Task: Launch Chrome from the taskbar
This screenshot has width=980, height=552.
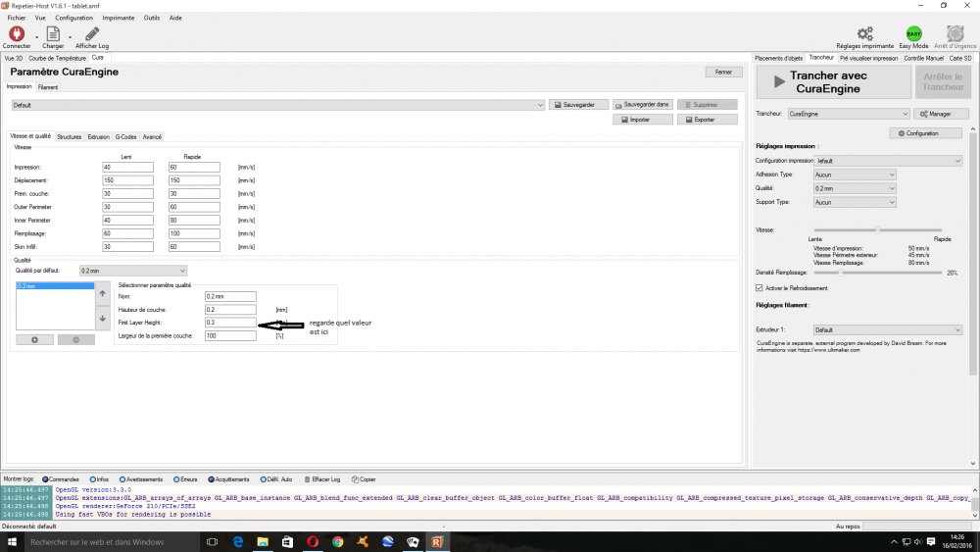Action: click(x=337, y=542)
